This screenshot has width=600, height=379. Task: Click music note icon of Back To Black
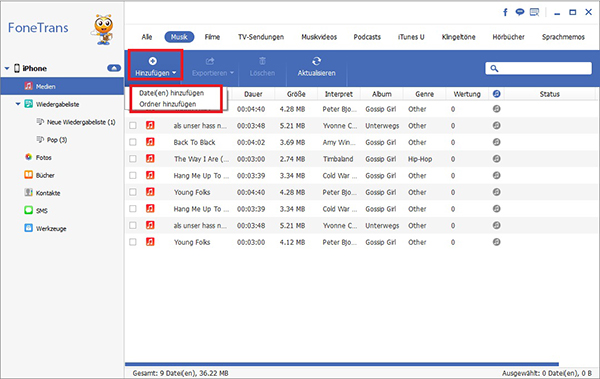(150, 142)
